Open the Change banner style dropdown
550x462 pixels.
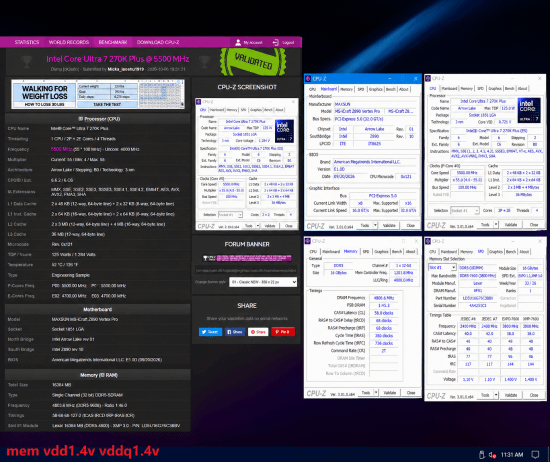[x=263, y=282]
